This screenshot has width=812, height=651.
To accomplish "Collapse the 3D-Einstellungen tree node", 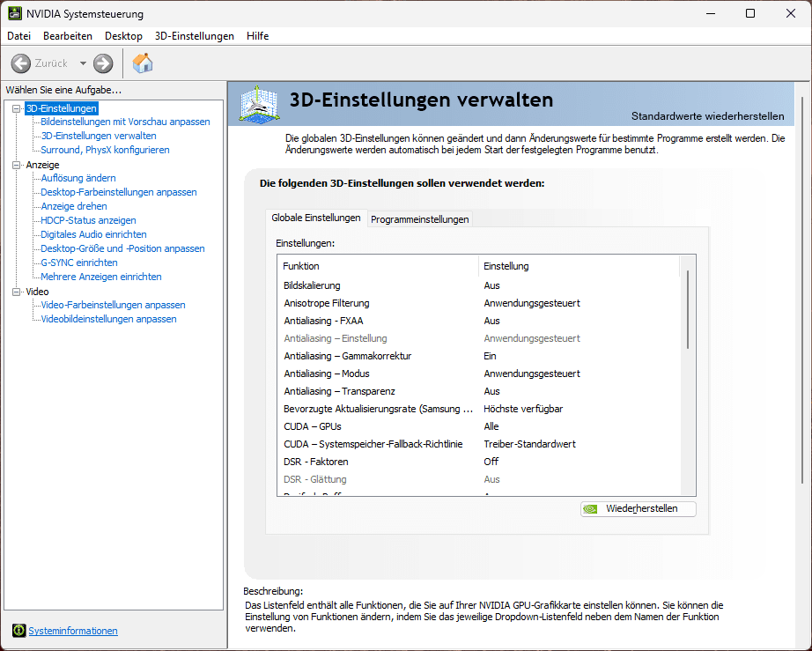I will click(17, 108).
